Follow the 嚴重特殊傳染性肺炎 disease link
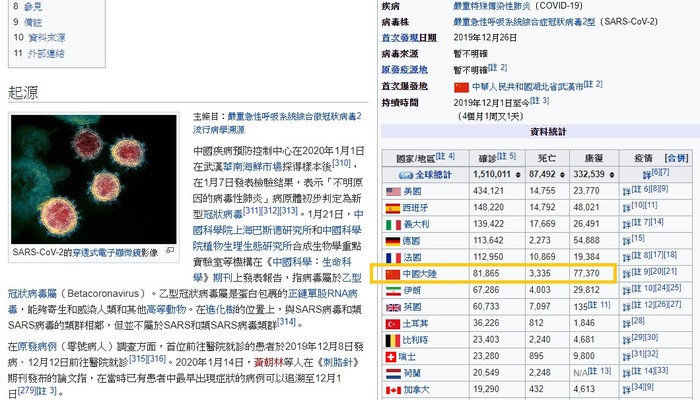Viewport: 700px width, 400px height. [x=492, y=6]
